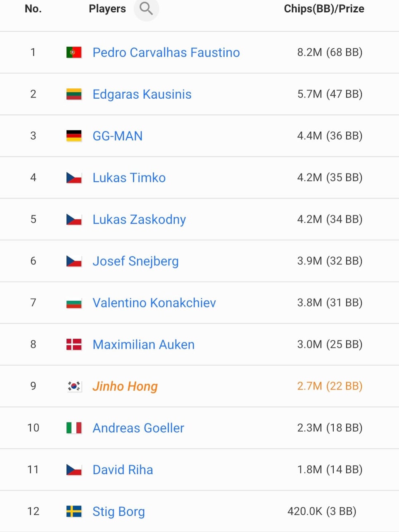Select the highlighted Jinho Hong name

tap(125, 386)
